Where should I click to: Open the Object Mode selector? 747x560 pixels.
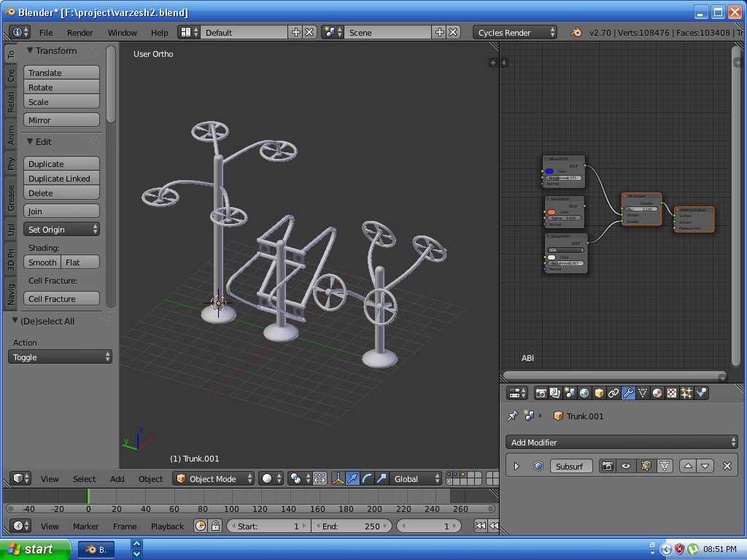coord(212,479)
